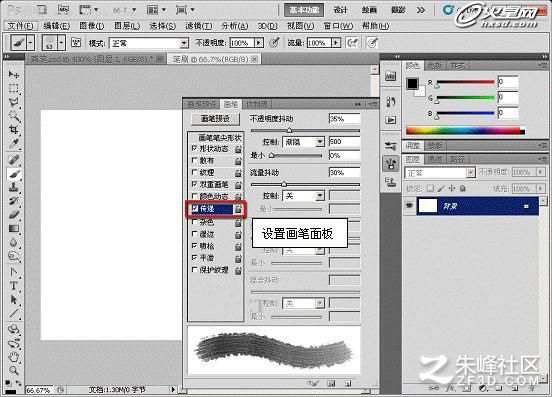Toggle the 散布 checkbox
The width and height of the screenshot is (552, 397).
[195, 160]
